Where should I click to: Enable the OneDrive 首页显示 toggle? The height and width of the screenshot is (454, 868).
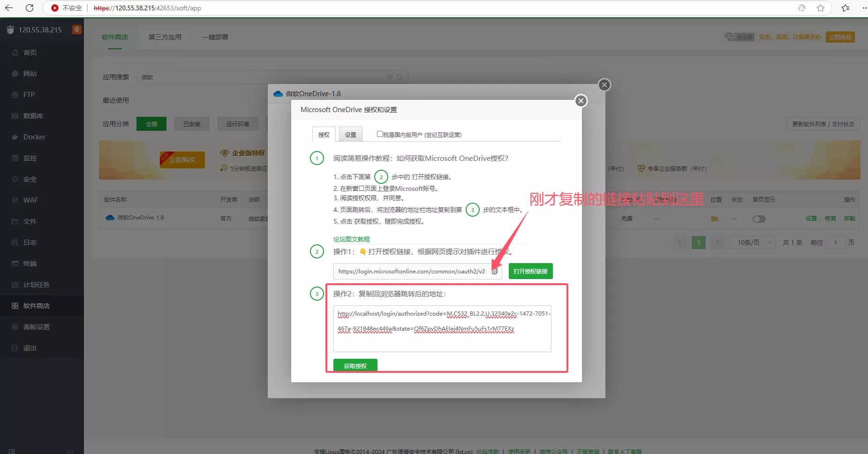coord(758,219)
